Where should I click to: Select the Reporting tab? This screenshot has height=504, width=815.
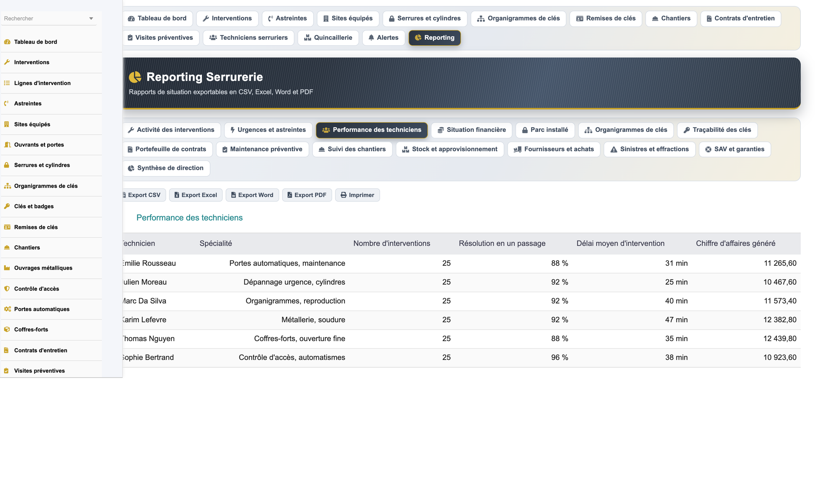(434, 38)
